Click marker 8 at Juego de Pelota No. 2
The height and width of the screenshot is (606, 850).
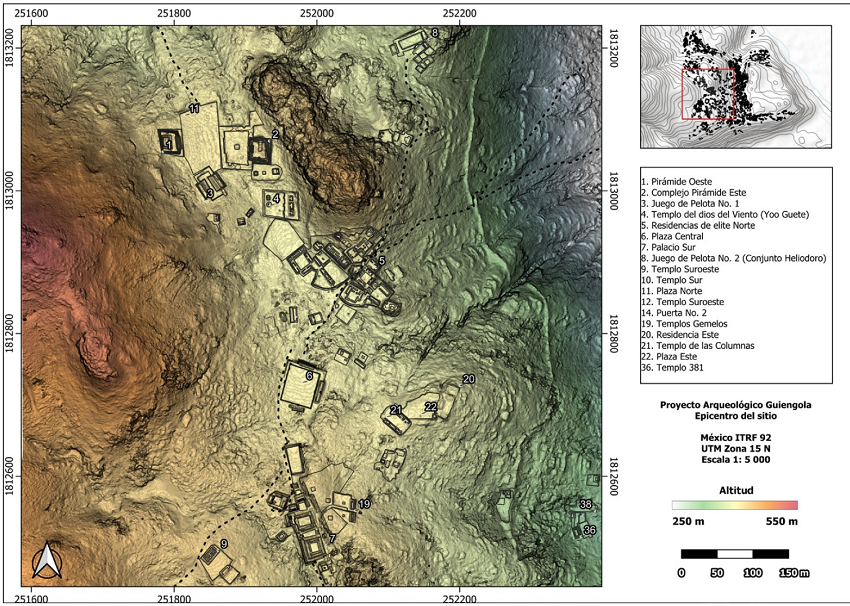(434, 33)
